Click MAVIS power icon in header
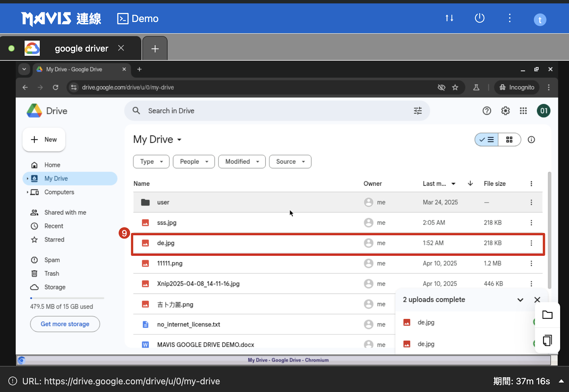 479,18
